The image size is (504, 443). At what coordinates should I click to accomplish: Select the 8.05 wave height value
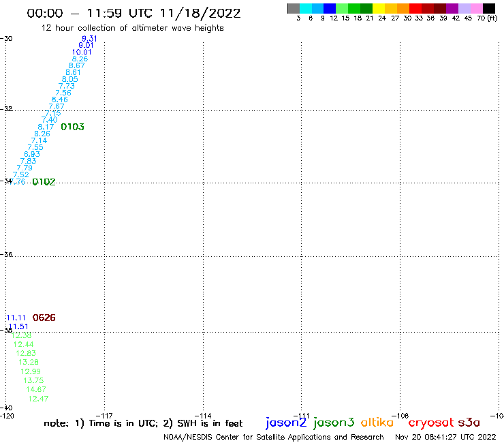(x=69, y=79)
